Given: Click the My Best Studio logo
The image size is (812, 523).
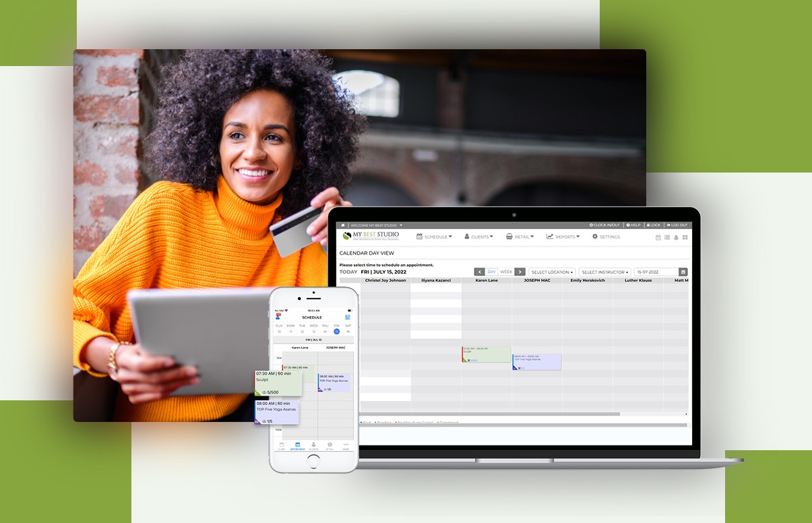Looking at the screenshot, I should point(371,236).
